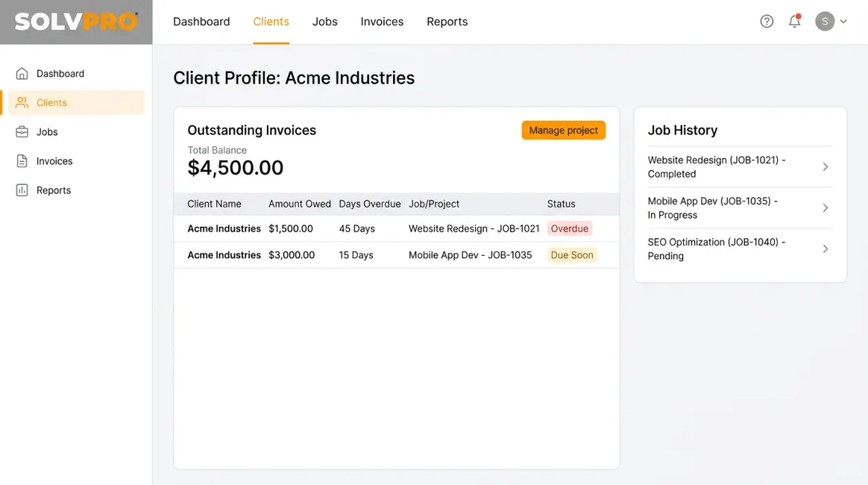868x485 pixels.
Task: Click the Jobs briefcase icon in sidebar
Action: click(x=22, y=132)
